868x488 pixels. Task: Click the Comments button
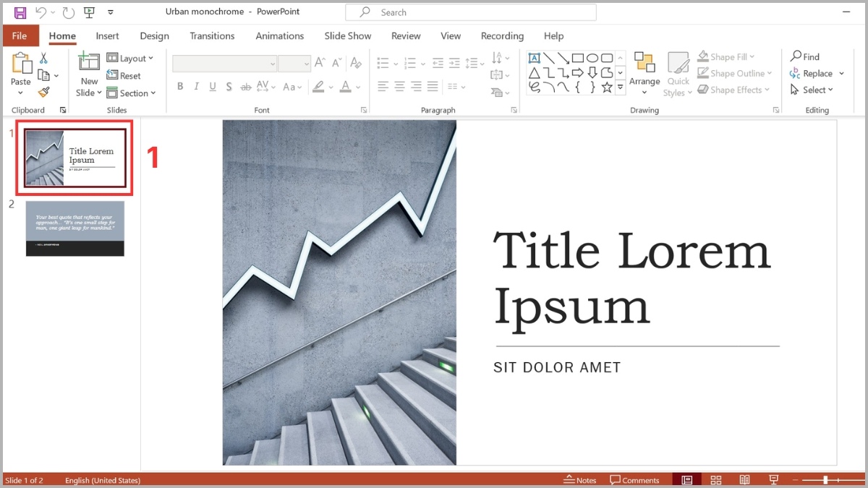[634, 479]
